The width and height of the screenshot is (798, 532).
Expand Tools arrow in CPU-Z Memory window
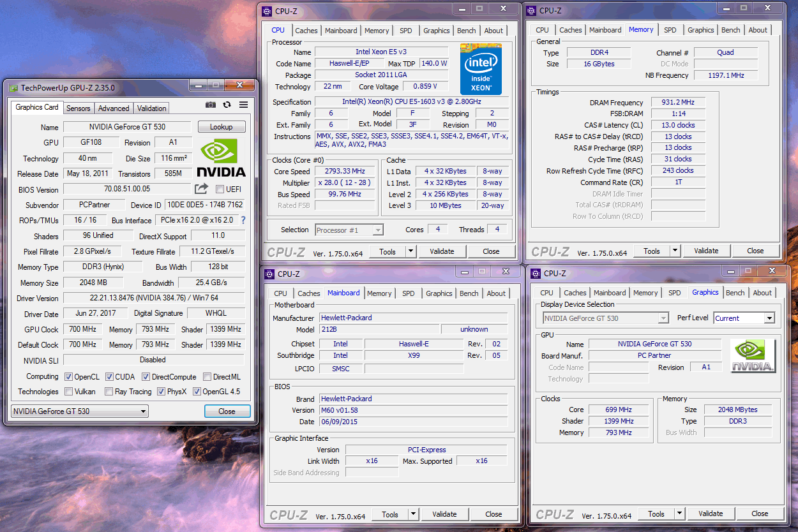tap(675, 251)
